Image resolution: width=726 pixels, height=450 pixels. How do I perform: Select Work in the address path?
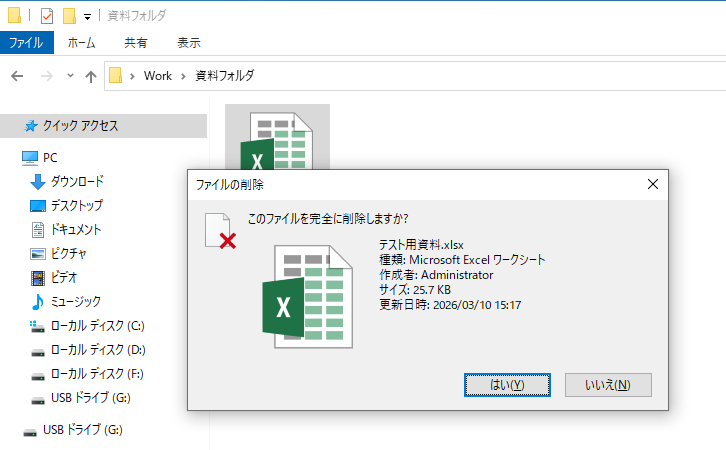(x=158, y=75)
